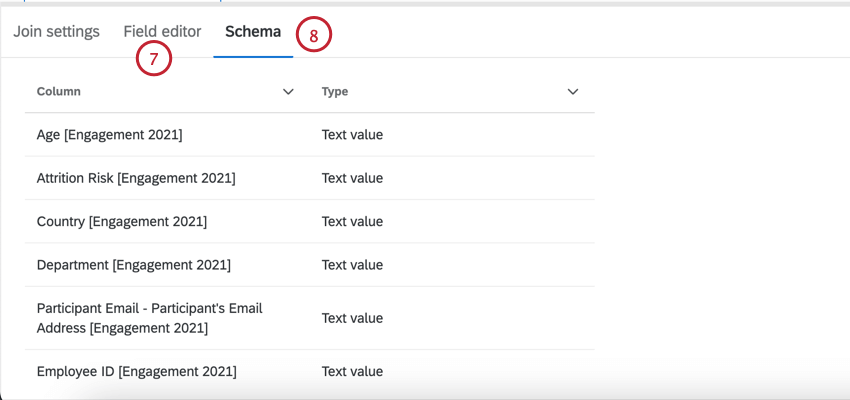Expand the Column header dropdown chevron
Screen dimensions: 850x400
click(288, 92)
